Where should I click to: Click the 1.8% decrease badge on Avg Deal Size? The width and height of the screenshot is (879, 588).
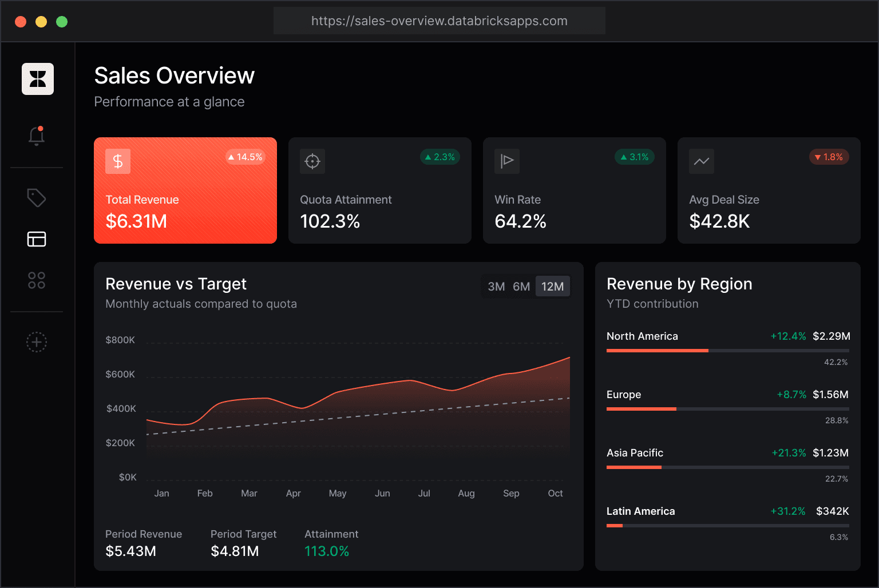point(829,157)
